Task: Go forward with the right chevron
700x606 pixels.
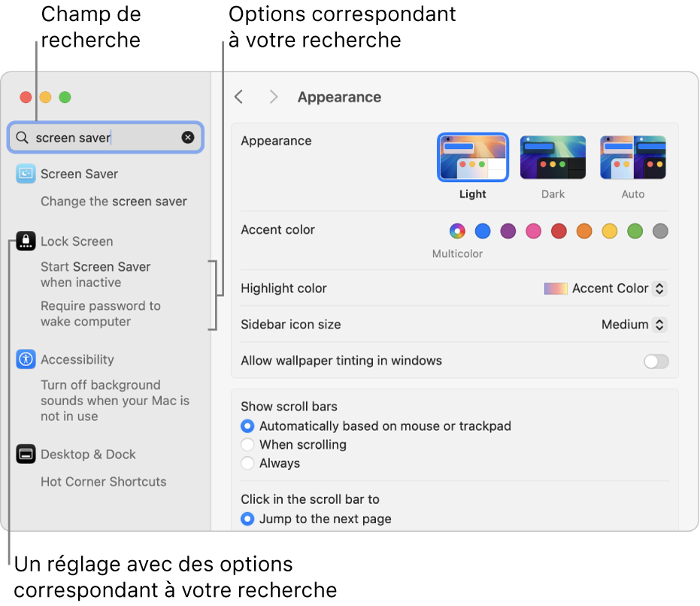Action: pyautogui.click(x=274, y=97)
